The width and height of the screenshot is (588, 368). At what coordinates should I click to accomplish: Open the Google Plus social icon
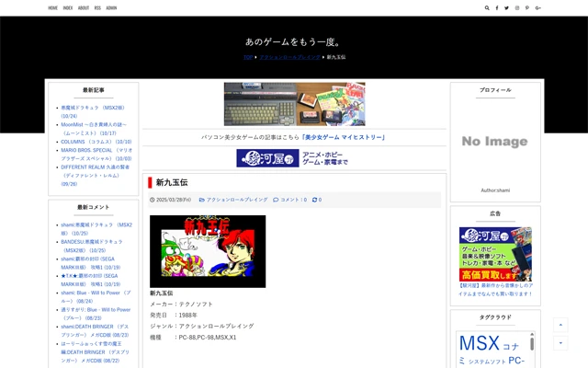537,7
